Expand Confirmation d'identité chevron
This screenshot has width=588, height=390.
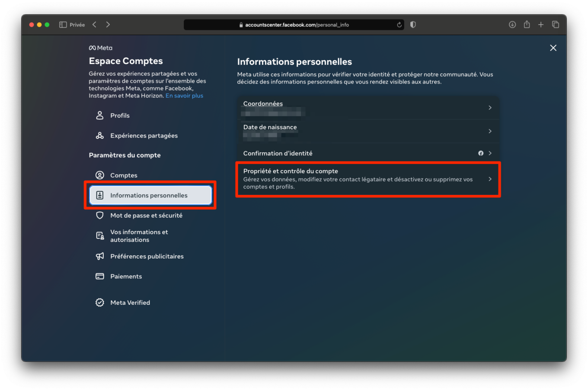pyautogui.click(x=490, y=153)
